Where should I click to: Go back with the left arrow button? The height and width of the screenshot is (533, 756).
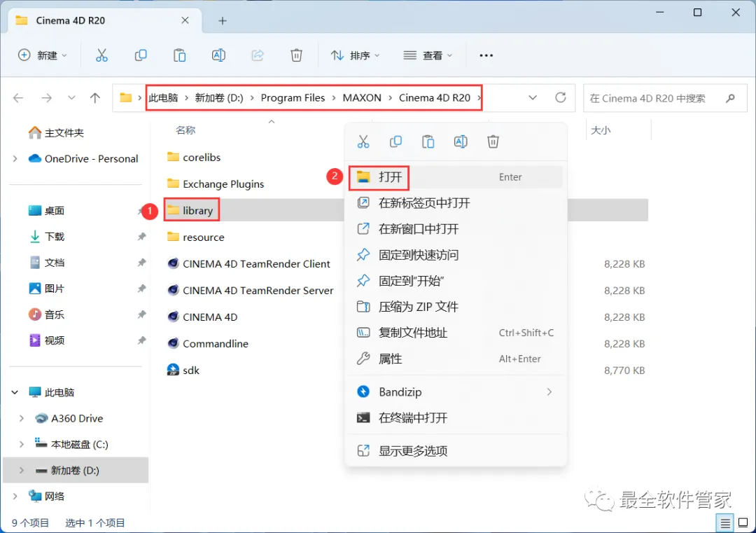coord(18,98)
